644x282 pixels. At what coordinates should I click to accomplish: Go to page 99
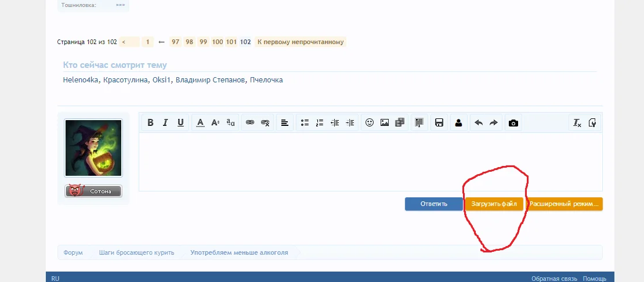(x=203, y=42)
